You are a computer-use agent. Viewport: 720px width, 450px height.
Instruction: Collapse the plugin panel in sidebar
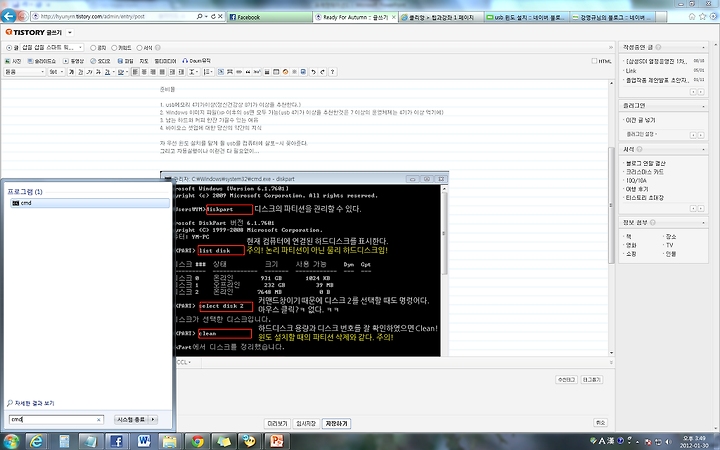(x=703, y=106)
